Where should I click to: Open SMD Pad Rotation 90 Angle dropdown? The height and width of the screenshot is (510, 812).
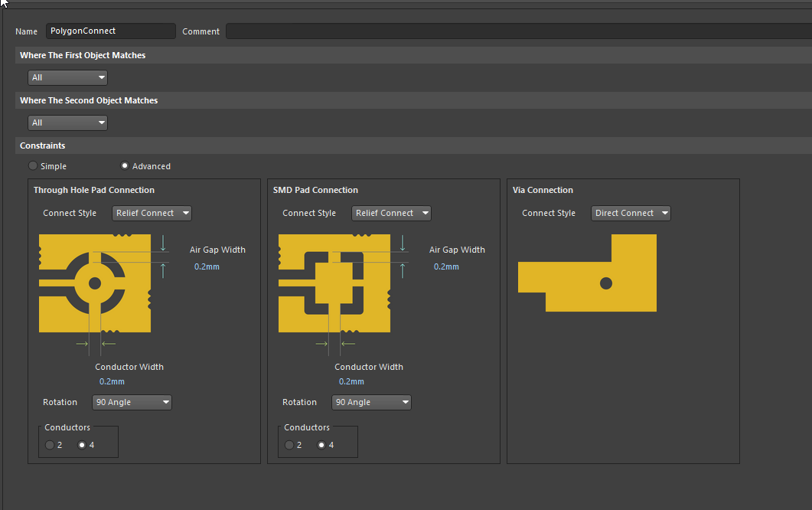coord(371,402)
